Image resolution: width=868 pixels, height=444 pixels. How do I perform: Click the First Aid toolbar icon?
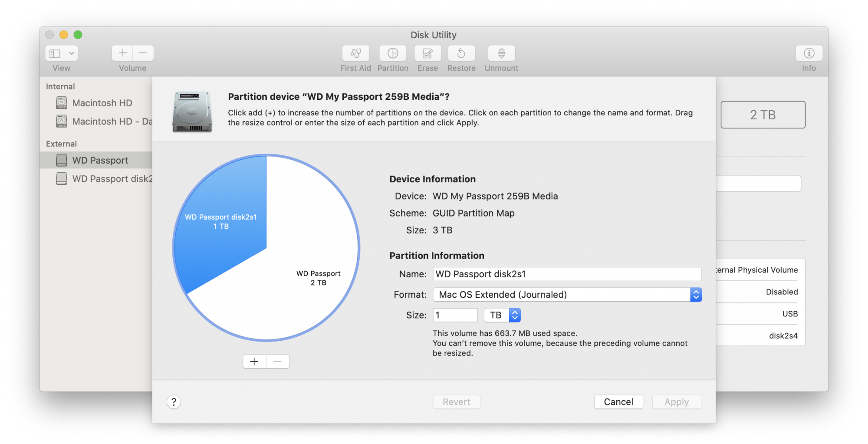pos(355,53)
